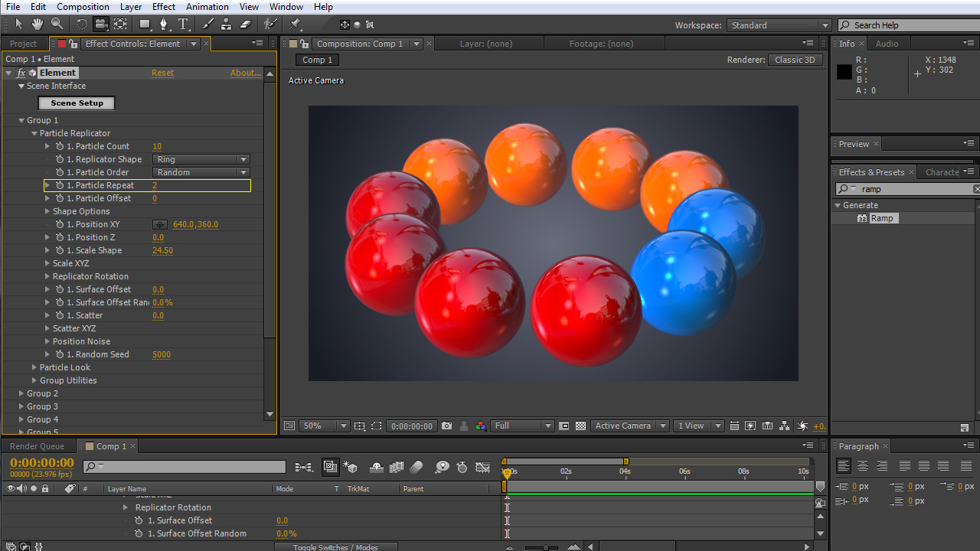Switch to the Render Queue tab
Viewport: 980px width, 551px height.
[37, 446]
